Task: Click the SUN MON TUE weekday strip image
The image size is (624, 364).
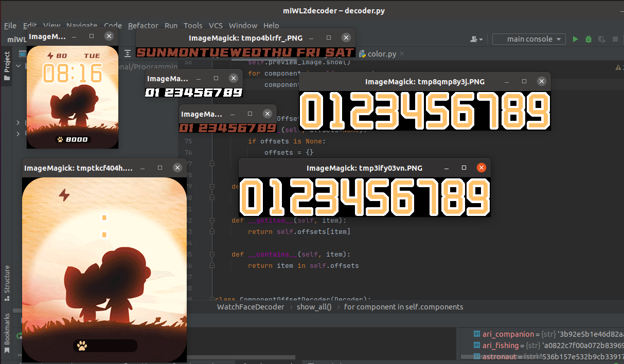Action: (245, 52)
